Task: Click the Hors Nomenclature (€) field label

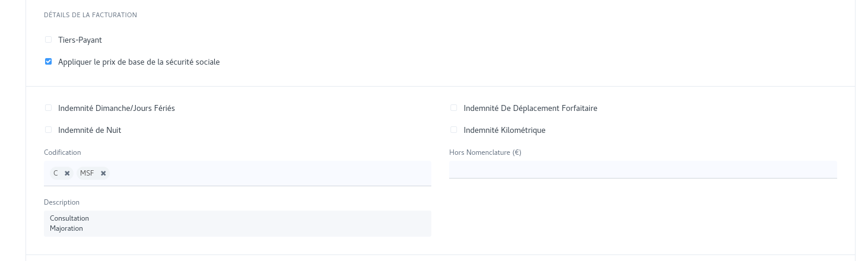Action: (x=485, y=152)
